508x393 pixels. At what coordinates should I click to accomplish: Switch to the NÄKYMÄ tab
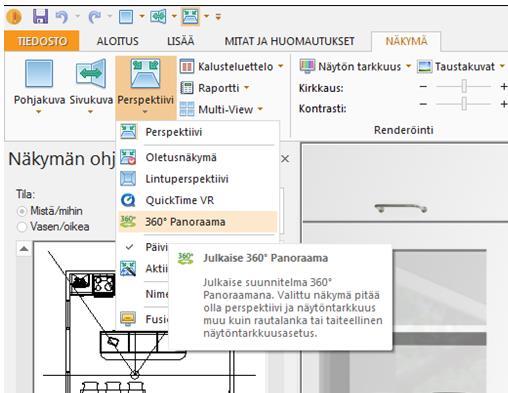click(406, 41)
